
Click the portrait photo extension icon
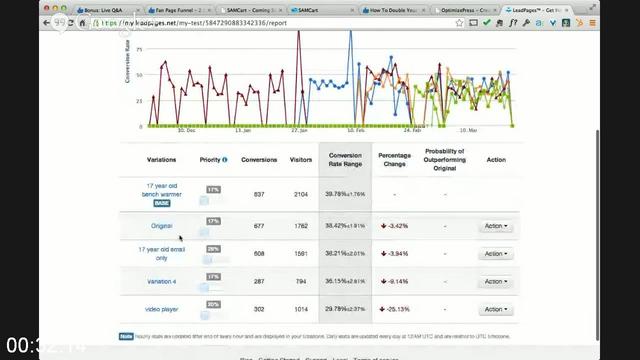566,23
